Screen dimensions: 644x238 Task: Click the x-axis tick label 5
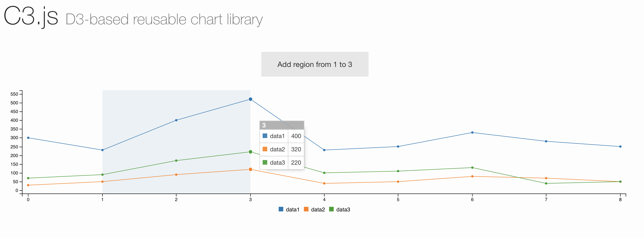398,199
